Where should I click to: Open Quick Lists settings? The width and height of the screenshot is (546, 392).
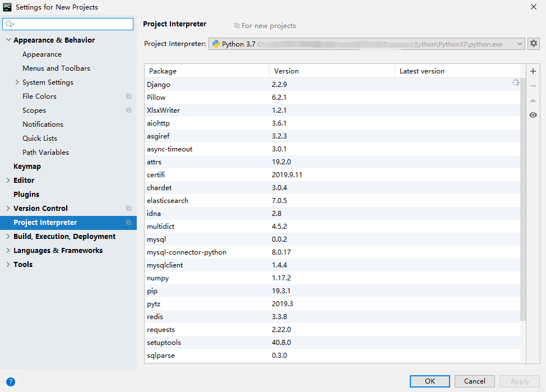(x=40, y=139)
